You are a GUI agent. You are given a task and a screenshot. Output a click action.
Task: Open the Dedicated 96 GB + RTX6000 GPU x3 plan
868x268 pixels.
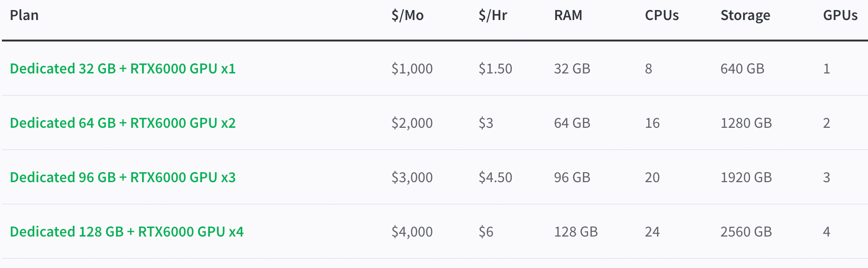pos(123,177)
